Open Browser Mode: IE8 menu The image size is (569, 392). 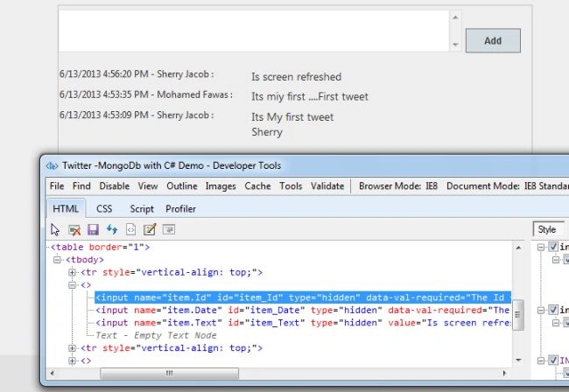398,186
